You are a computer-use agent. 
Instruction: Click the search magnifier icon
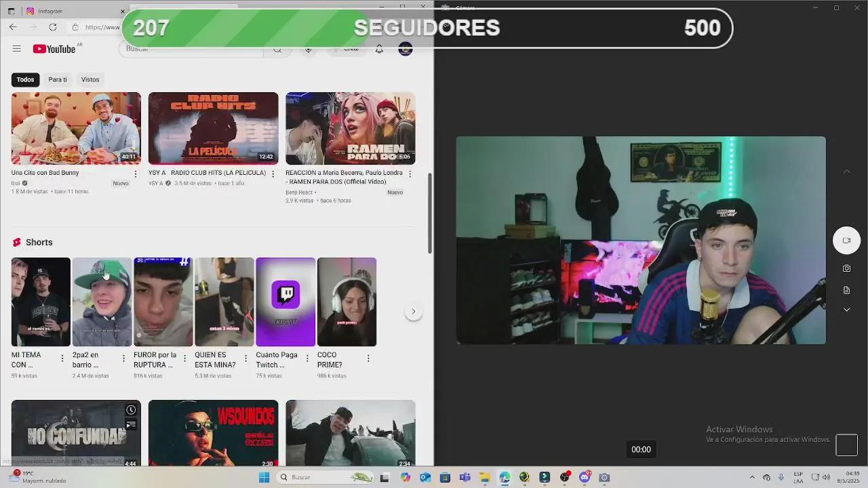277,49
